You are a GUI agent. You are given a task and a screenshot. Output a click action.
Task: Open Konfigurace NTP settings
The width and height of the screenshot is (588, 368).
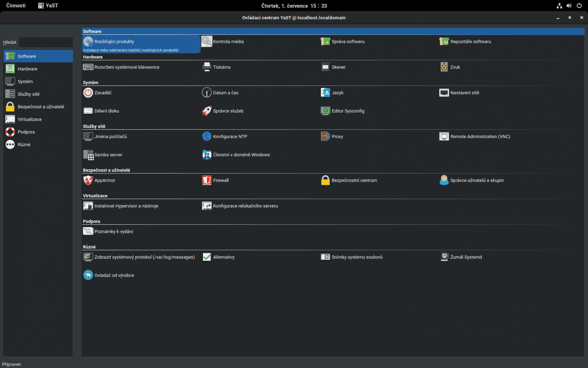pyautogui.click(x=230, y=136)
